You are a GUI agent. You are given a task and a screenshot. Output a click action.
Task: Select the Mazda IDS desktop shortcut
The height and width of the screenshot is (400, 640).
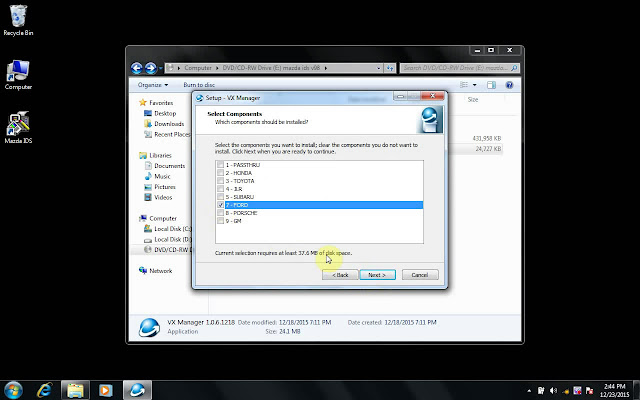coord(18,127)
